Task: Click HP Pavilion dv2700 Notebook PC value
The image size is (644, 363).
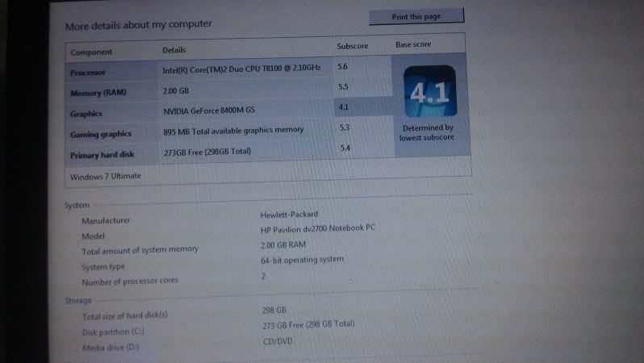Action: click(318, 228)
